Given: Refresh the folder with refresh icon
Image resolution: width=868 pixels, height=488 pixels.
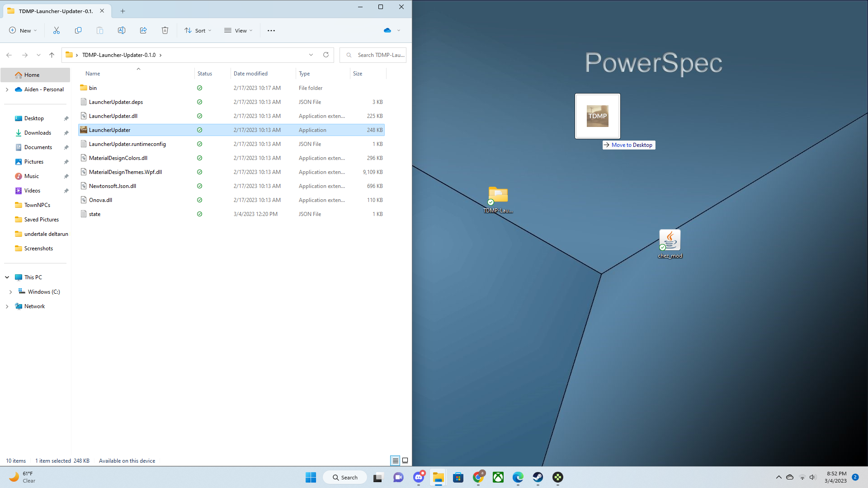Looking at the screenshot, I should pyautogui.click(x=326, y=55).
